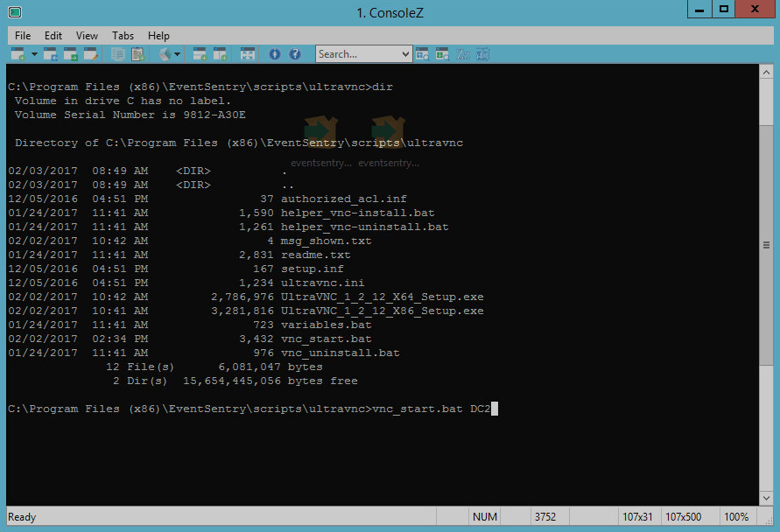Click the authorized_acl.inf file name

point(344,199)
